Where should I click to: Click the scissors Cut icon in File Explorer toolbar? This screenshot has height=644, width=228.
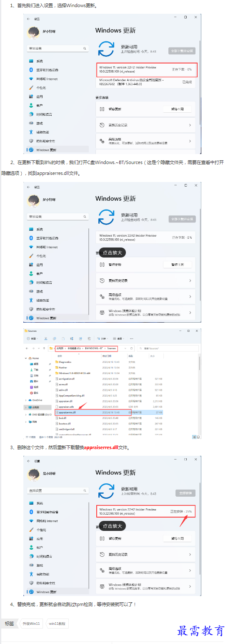tap(45, 339)
